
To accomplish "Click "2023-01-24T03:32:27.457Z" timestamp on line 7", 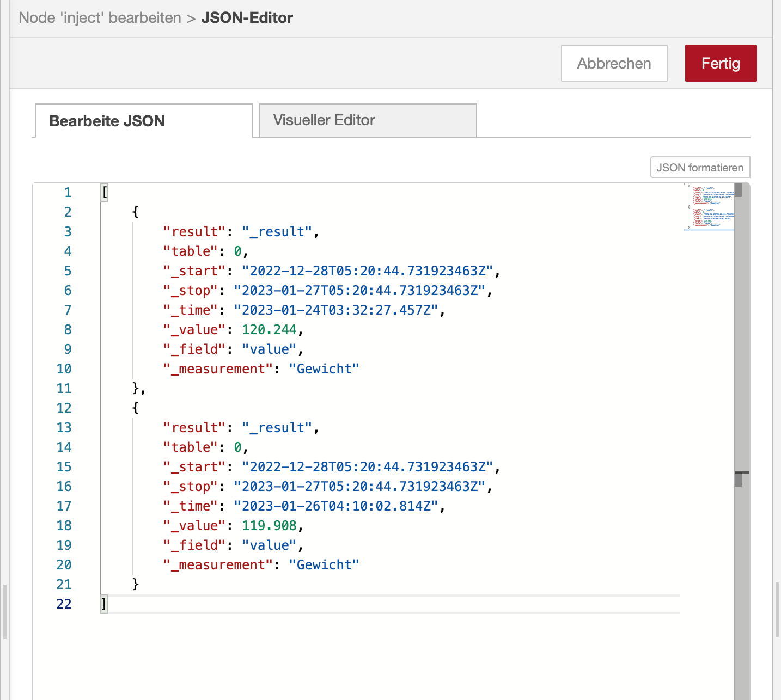I will pos(336,310).
